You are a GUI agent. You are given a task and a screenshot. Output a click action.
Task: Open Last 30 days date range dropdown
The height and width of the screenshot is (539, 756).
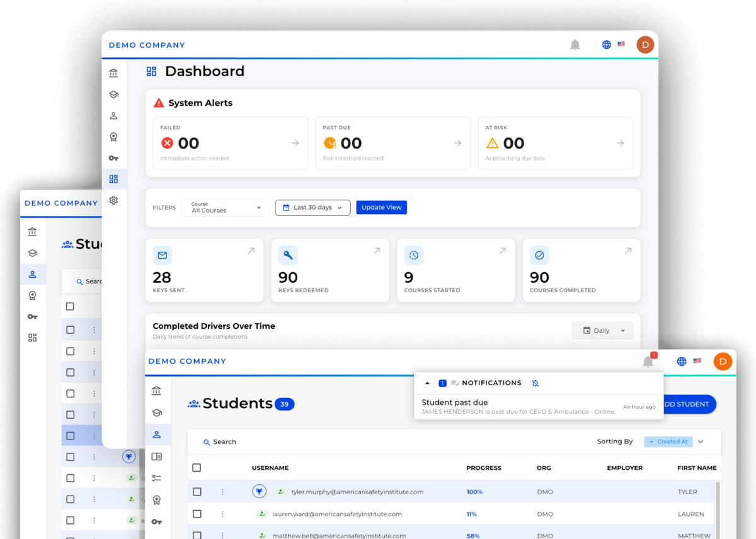point(312,207)
